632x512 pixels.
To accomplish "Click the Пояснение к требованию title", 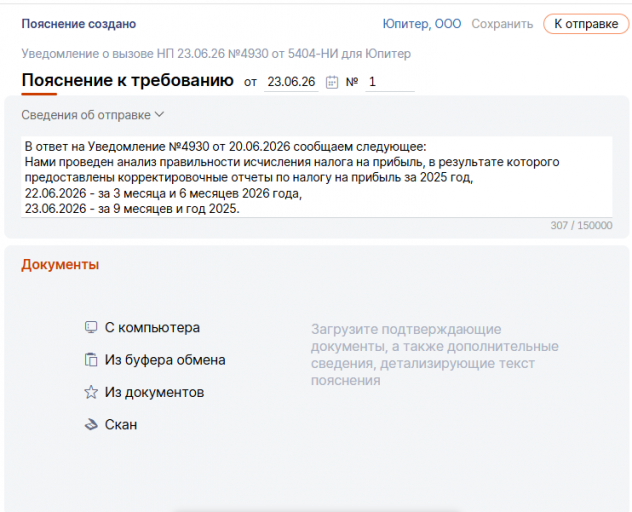I will point(127,80).
